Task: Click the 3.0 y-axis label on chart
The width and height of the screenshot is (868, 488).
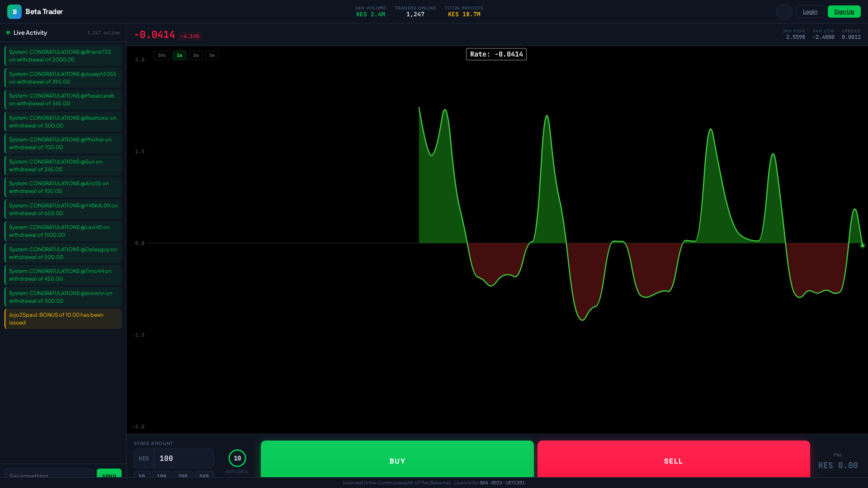Action: [140, 60]
